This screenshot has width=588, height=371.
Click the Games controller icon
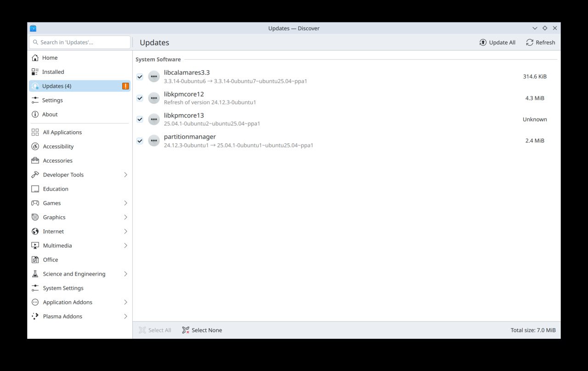pos(35,203)
